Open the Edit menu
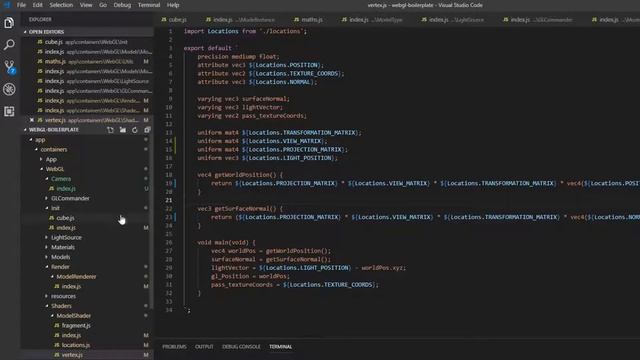Viewport: 640px width, 360px height. point(38,5)
